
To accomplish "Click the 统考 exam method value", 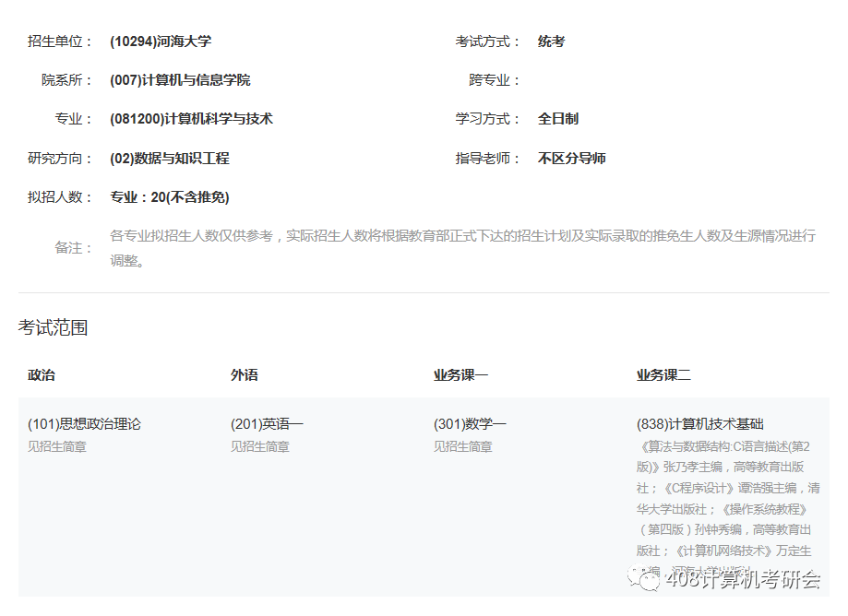I will click(x=550, y=41).
